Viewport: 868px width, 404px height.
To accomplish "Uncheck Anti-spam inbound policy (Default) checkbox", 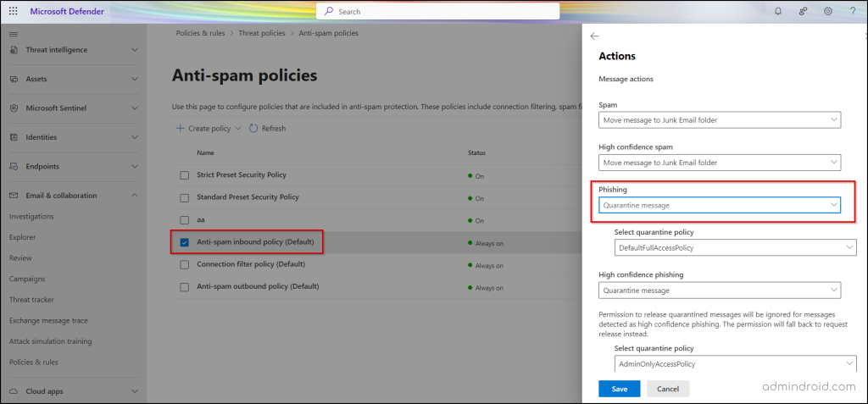I will 184,242.
